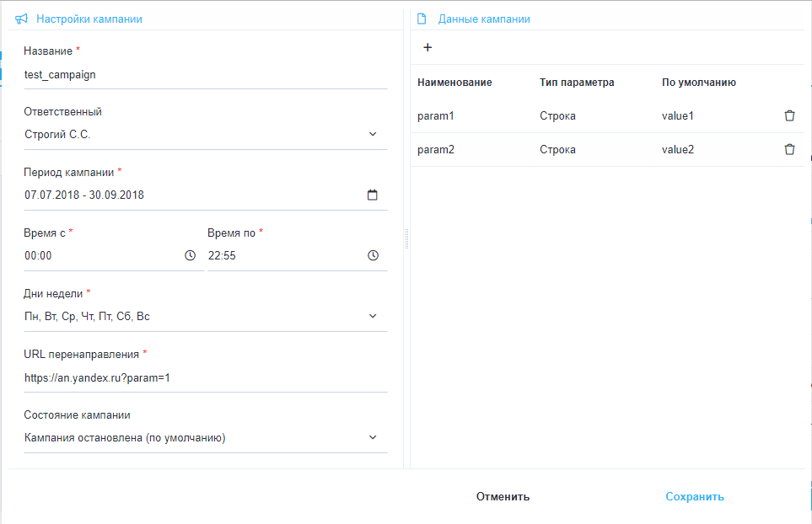The height and width of the screenshot is (524, 812).
Task: Click the plus icon to add parameter
Action: [428, 48]
